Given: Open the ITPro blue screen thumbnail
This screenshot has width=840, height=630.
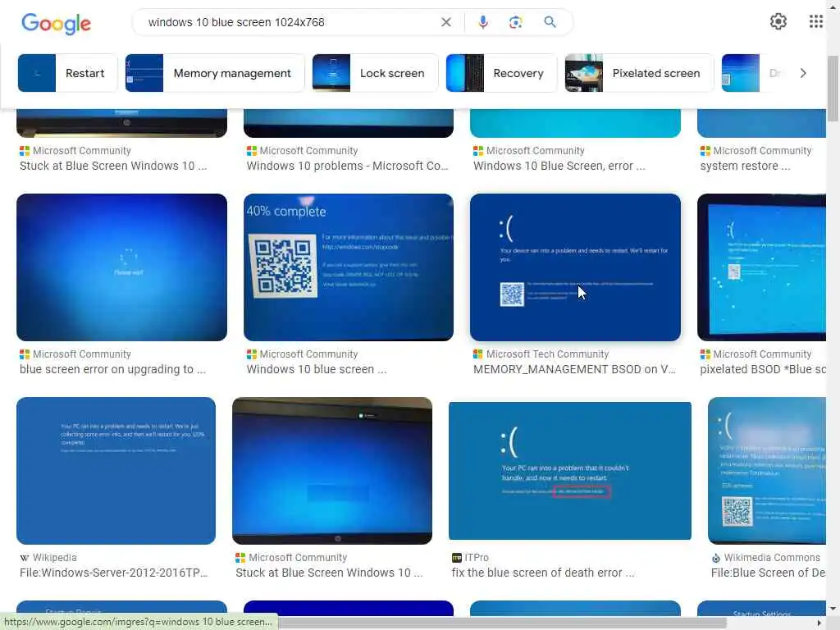Looking at the screenshot, I should [570, 471].
